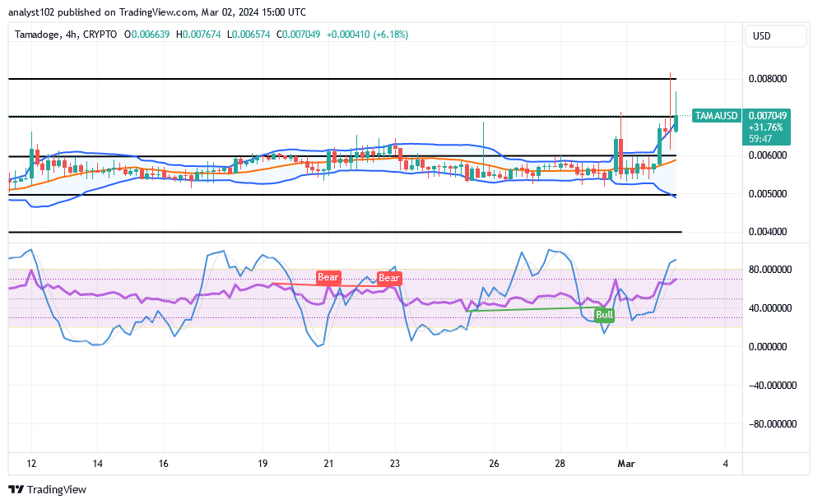Click the 0.005000 price axis label

pyautogui.click(x=768, y=194)
